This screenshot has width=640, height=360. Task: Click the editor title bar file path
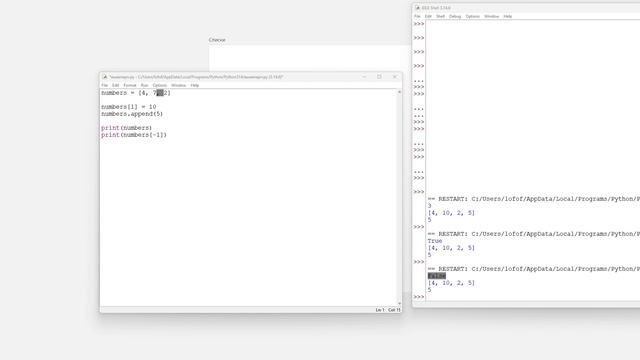point(196,77)
